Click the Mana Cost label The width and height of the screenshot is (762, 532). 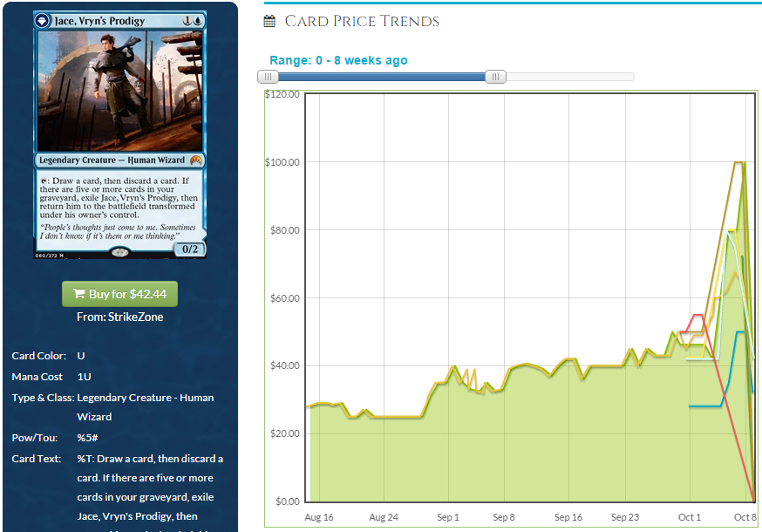(37, 377)
